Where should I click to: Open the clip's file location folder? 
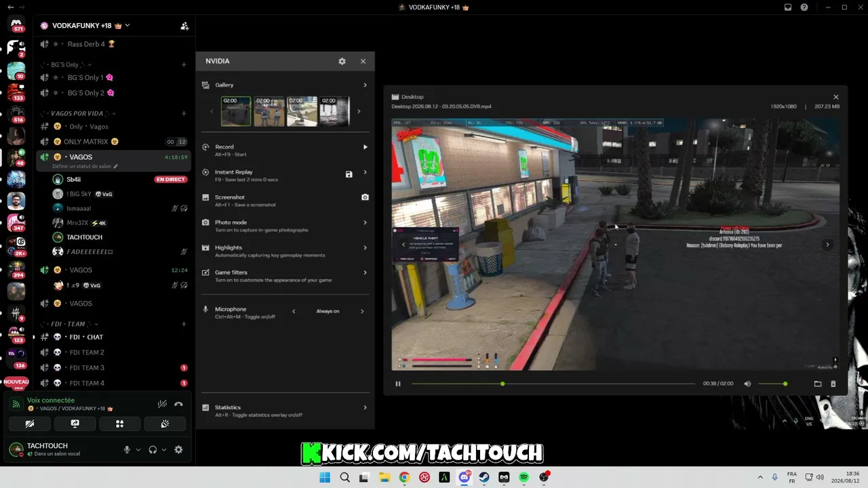(818, 384)
